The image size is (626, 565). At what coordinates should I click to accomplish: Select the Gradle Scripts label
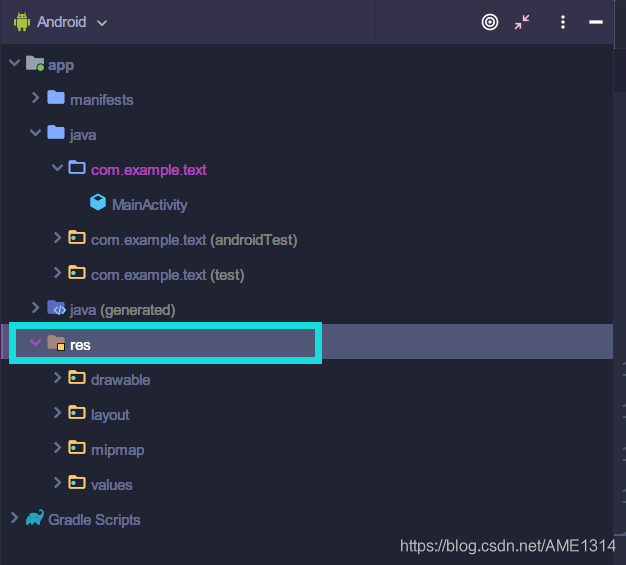point(94,520)
